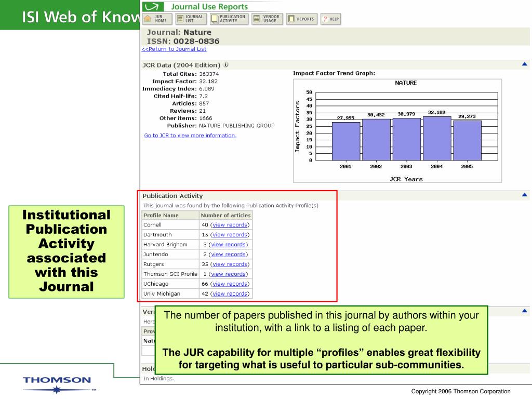
Task: Click the Other items value 1666
Action: [206, 118]
